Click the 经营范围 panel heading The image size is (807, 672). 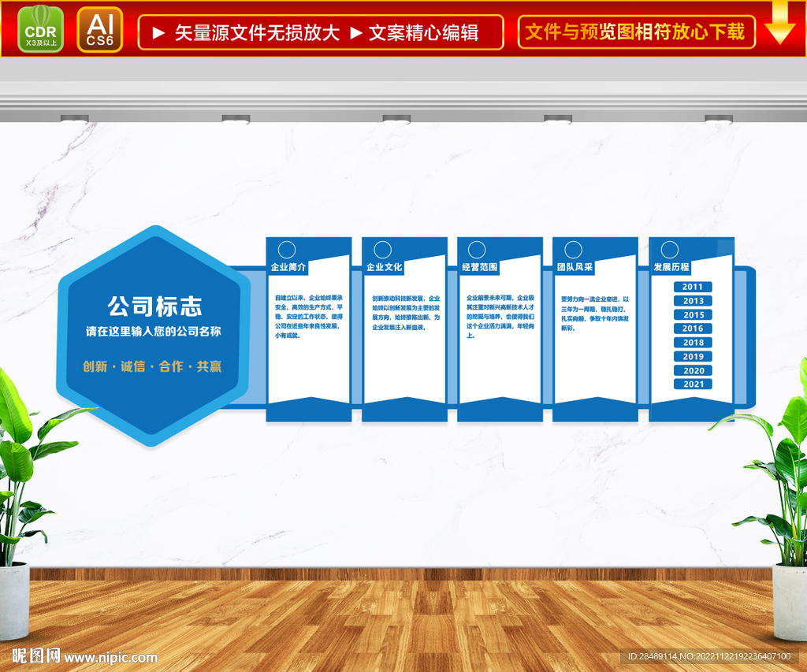pyautogui.click(x=480, y=267)
